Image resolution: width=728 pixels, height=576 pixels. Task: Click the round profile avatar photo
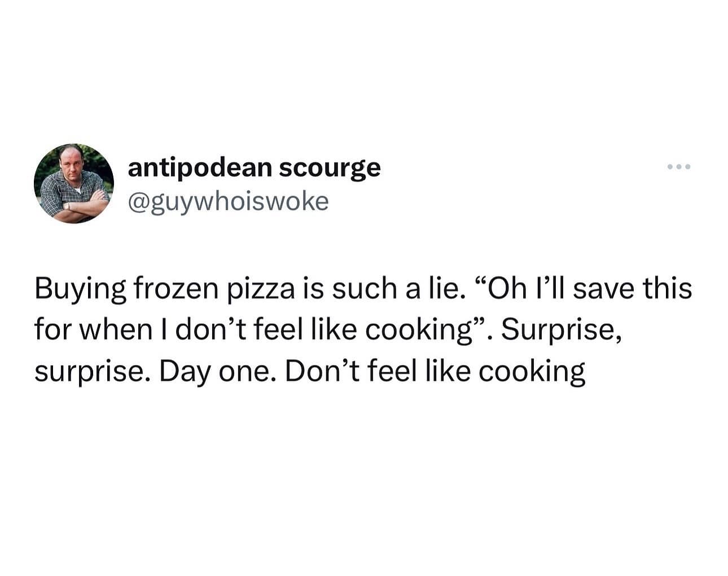74,183
